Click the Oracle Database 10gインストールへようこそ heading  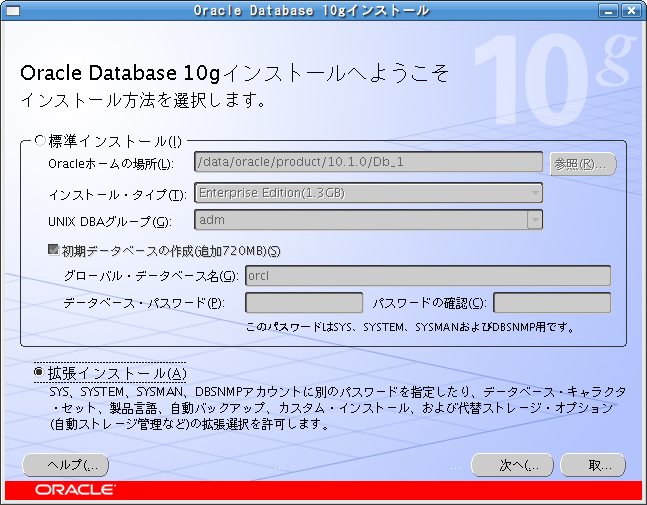coord(234,73)
